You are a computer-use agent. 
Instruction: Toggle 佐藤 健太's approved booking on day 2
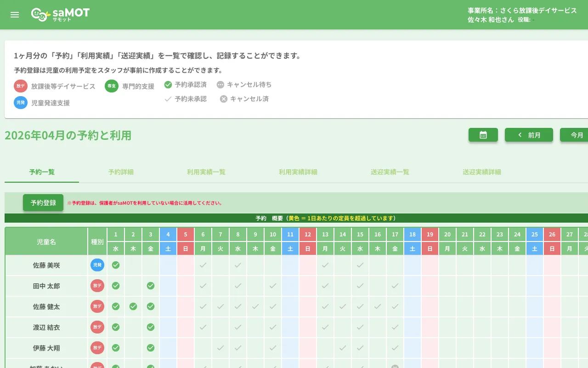pyautogui.click(x=133, y=306)
